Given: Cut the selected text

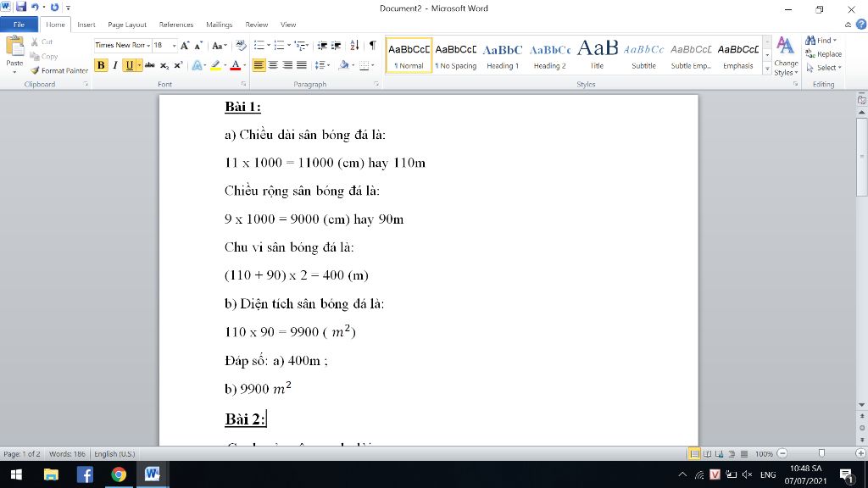Looking at the screenshot, I should pyautogui.click(x=42, y=42).
